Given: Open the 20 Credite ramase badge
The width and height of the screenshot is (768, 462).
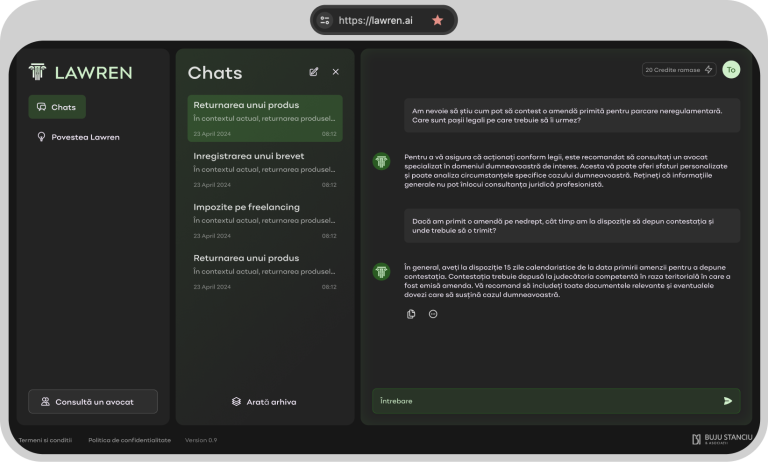Looking at the screenshot, I should pos(678,70).
